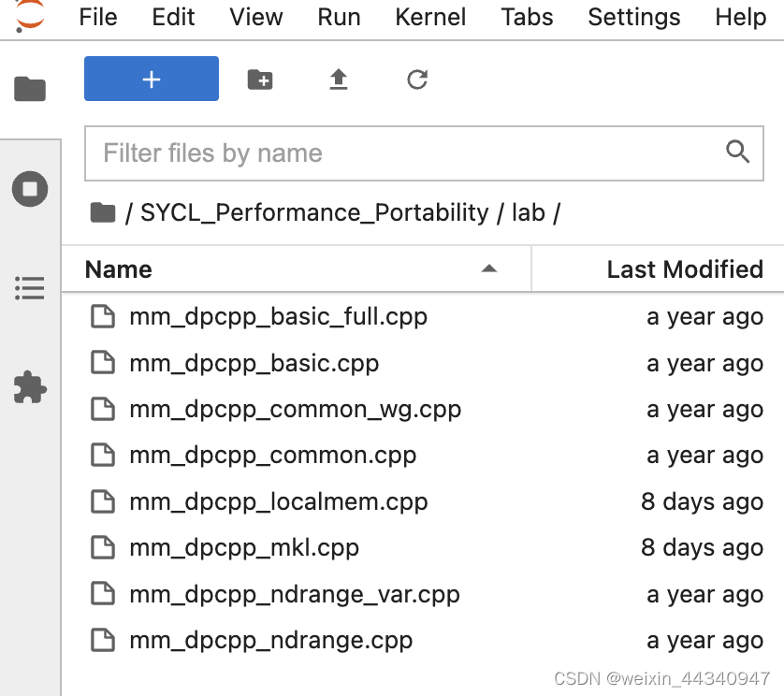Open the File Browser sidebar tab
Image resolution: width=784 pixels, height=696 pixels.
pyautogui.click(x=30, y=89)
